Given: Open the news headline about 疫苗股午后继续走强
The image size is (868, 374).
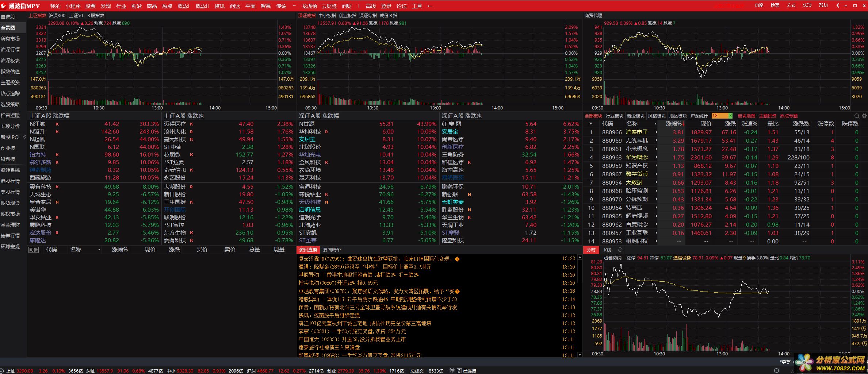Looking at the screenshot, I should pyautogui.click(x=329, y=316).
